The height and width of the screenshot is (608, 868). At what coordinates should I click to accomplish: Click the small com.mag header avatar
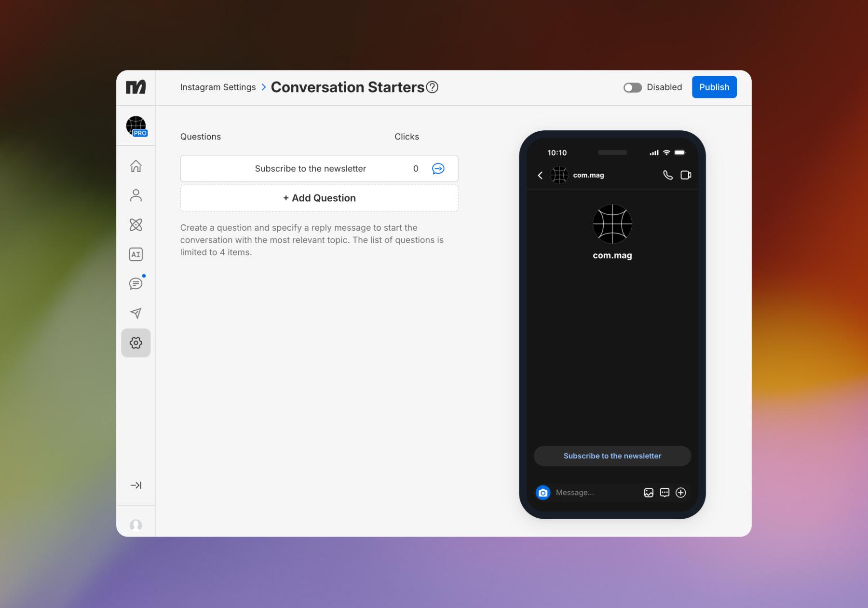pos(559,175)
